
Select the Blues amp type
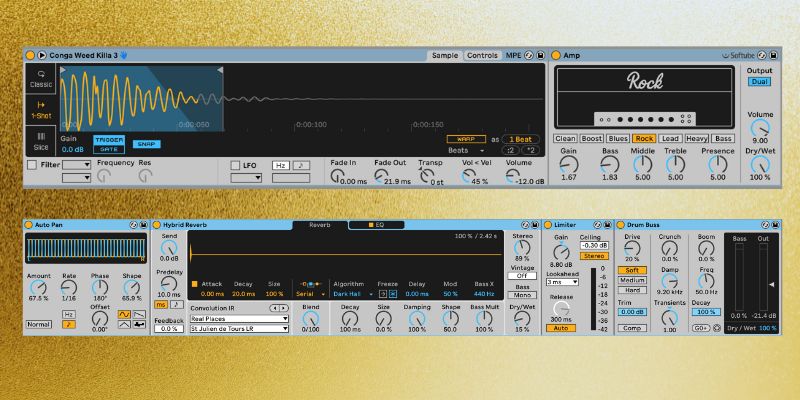coord(618,138)
